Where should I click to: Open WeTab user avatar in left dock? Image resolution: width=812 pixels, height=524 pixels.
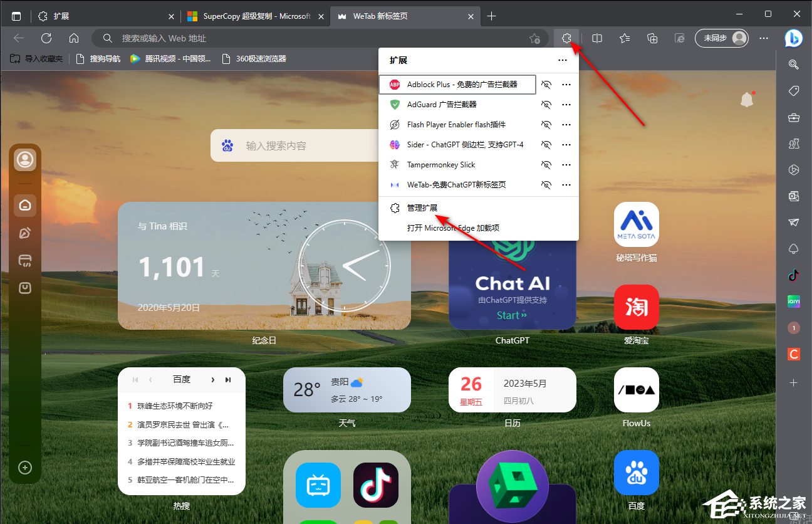coord(25,159)
